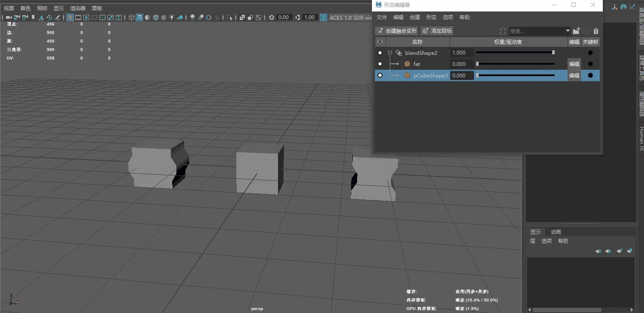Click the 创建融合变形 button

(x=397, y=31)
